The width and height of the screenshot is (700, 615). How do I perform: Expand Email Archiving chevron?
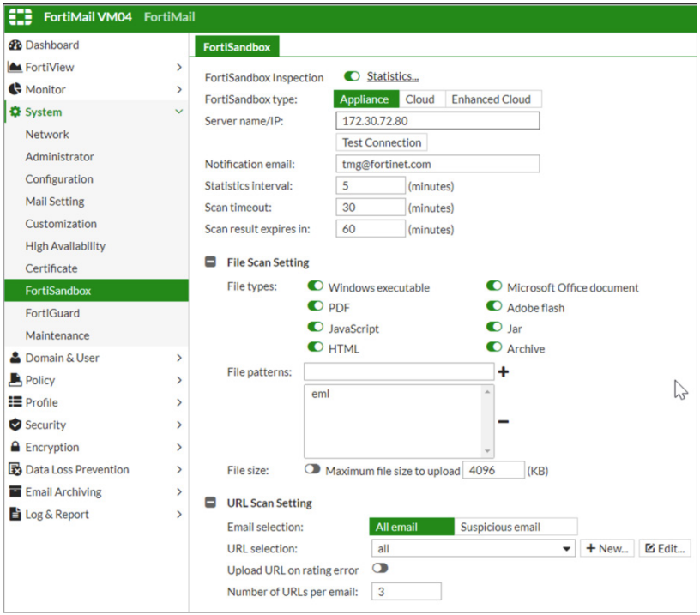tap(179, 491)
